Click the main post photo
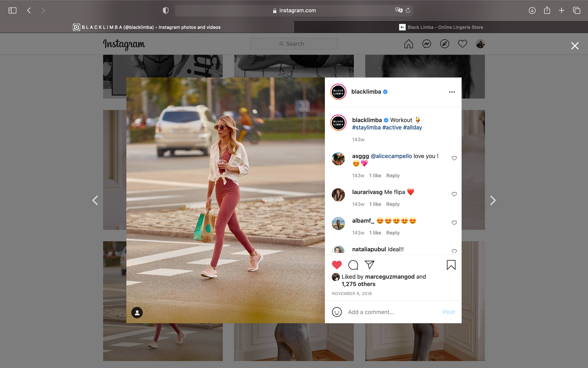The image size is (588, 368). pos(225,200)
